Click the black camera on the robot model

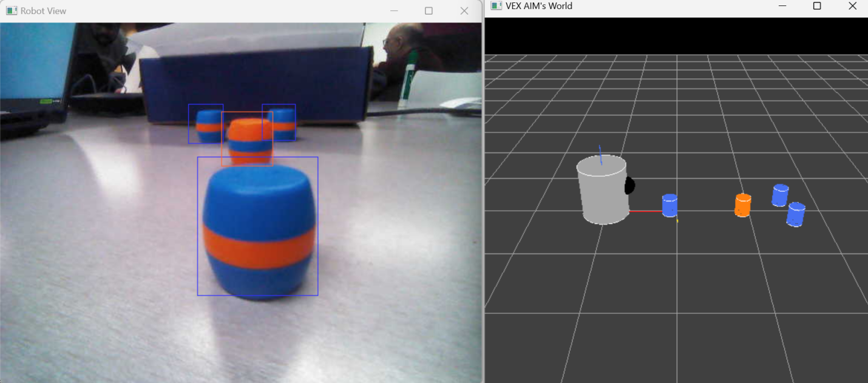pos(629,185)
